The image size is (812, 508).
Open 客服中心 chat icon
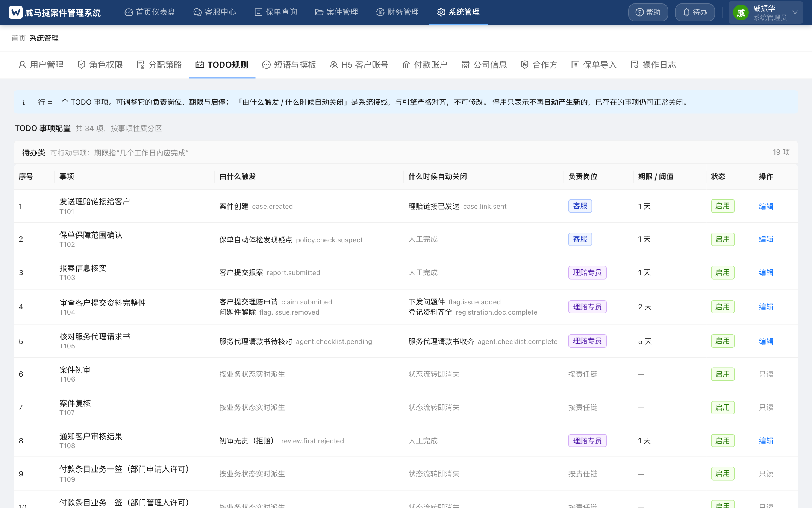(198, 12)
